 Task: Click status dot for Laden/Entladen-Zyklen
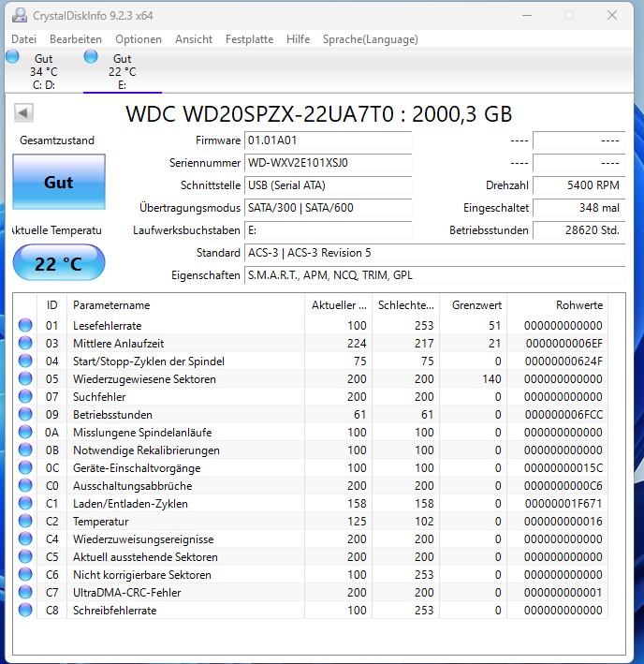coord(25,503)
